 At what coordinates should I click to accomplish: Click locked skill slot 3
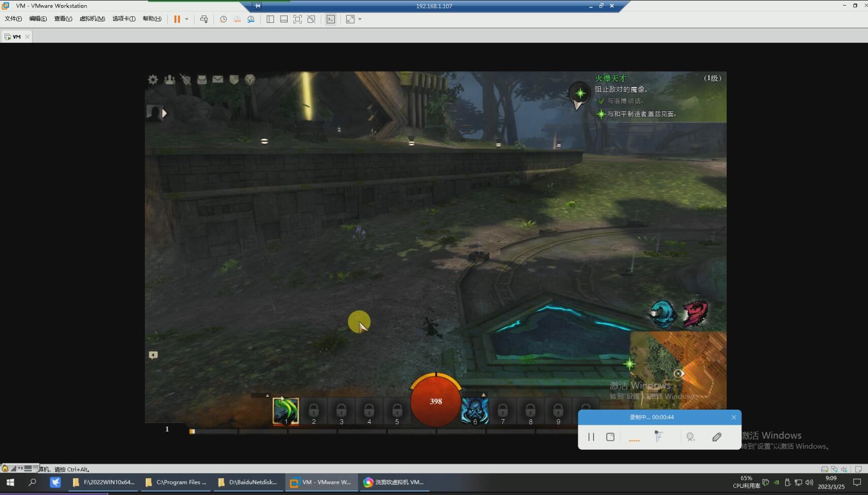[x=342, y=411]
